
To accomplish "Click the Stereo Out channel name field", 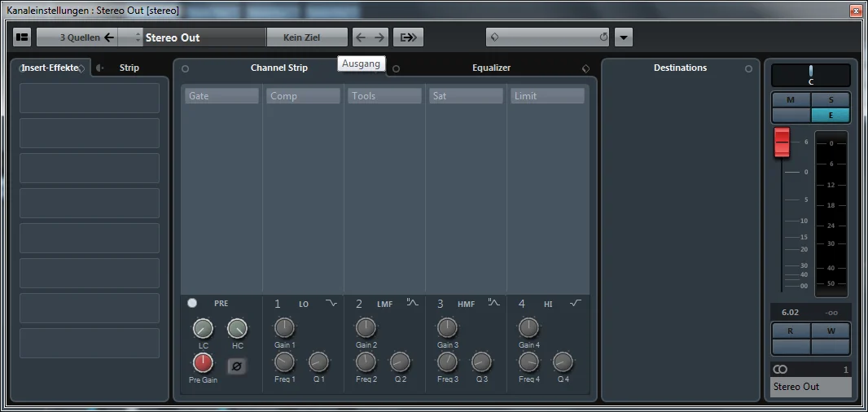I will tap(204, 37).
